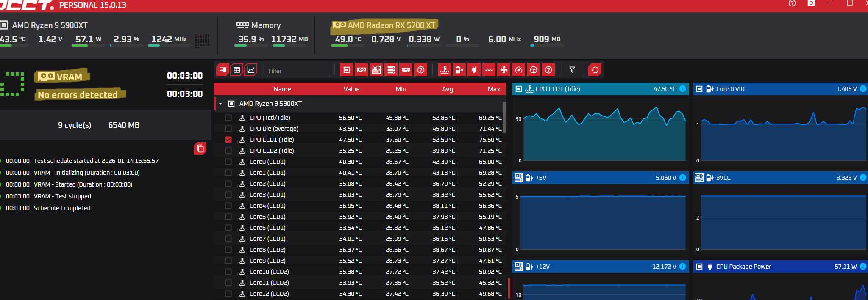This screenshot has width=868, height=300.
Task: Click the Core 0 VID graph title
Action: pos(730,89)
